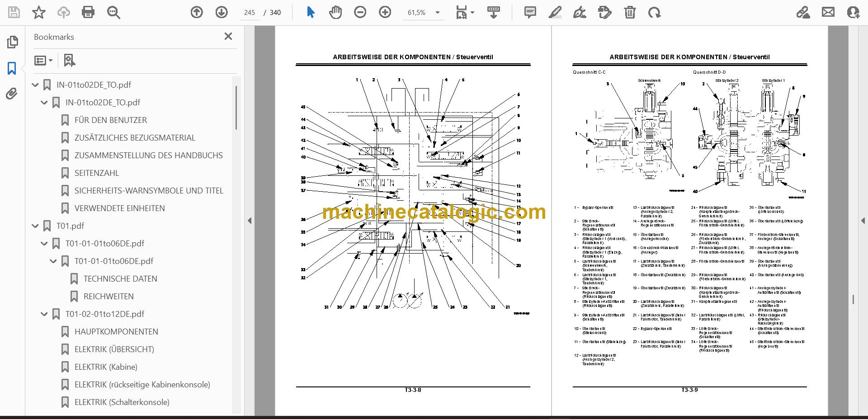
Task: Add a comment sticky note
Action: 530,12
